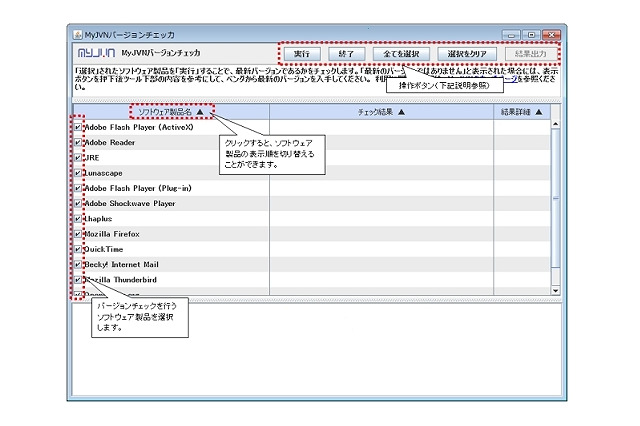
Task: Minimize the MyJVN window
Action: coord(511,35)
